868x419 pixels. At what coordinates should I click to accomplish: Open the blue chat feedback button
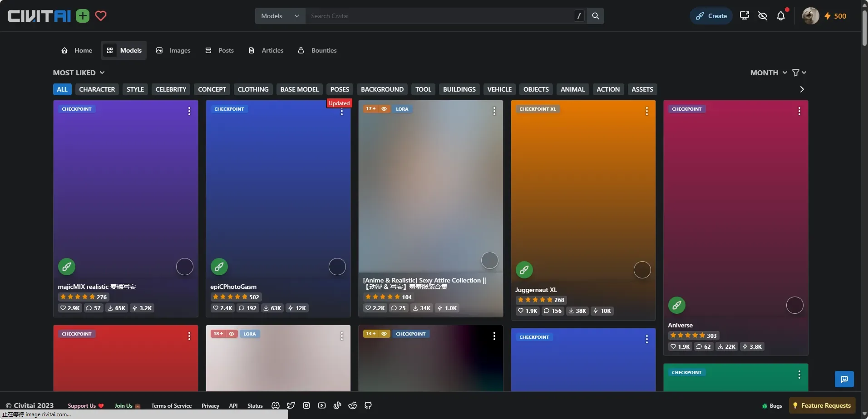point(844,379)
